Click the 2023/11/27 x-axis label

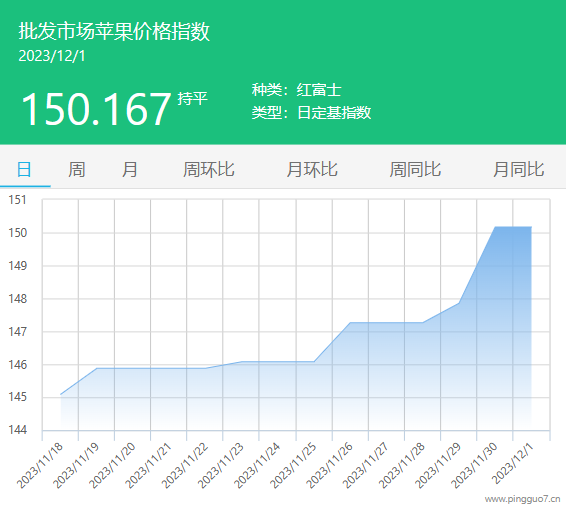tap(365, 465)
